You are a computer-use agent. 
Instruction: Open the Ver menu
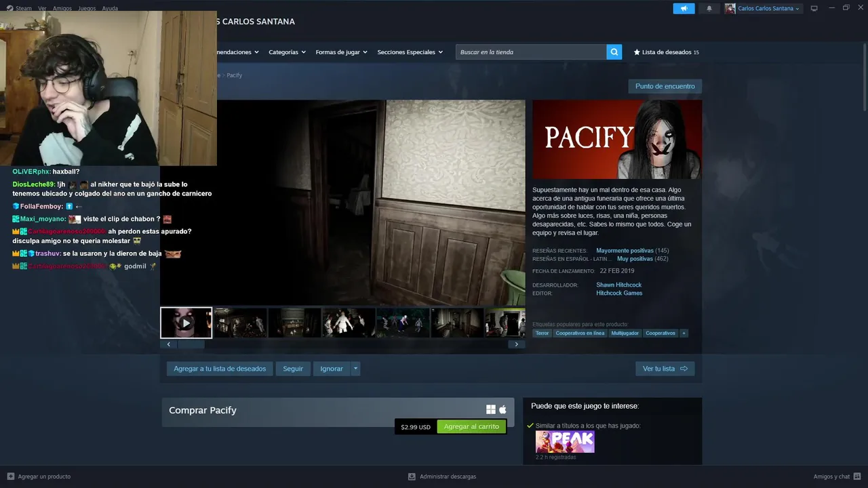pyautogui.click(x=42, y=8)
